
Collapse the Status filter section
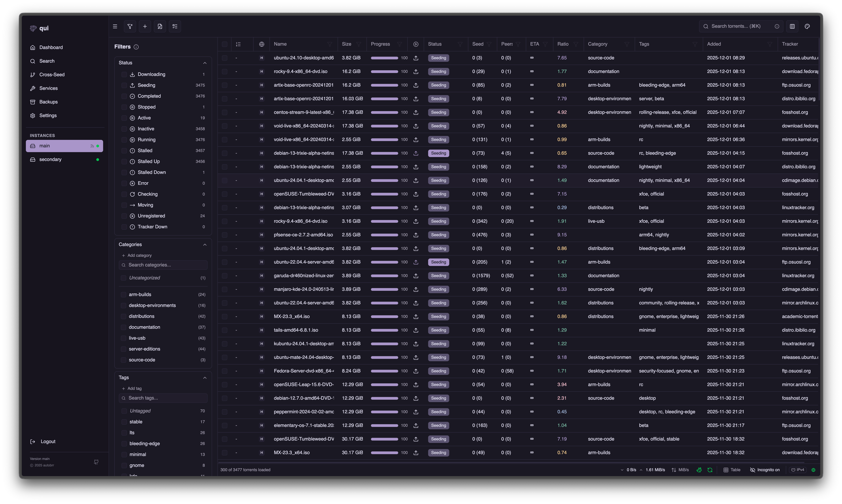[x=205, y=63]
